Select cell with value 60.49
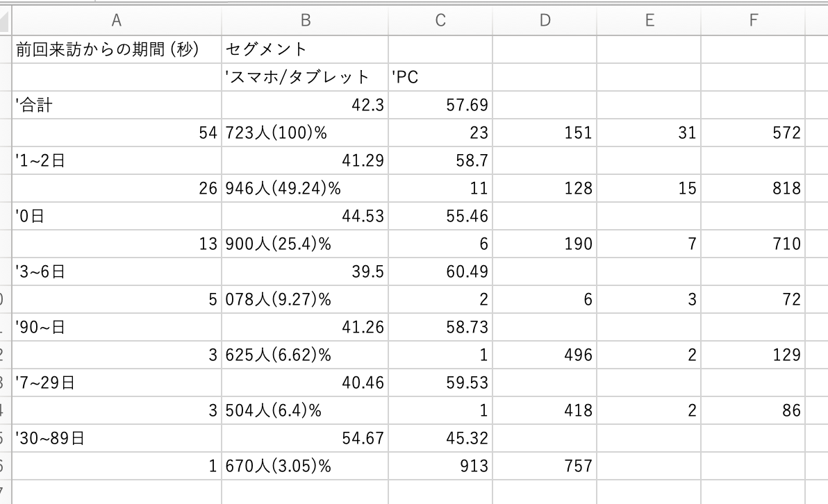The height and width of the screenshot is (504, 828). coord(440,271)
